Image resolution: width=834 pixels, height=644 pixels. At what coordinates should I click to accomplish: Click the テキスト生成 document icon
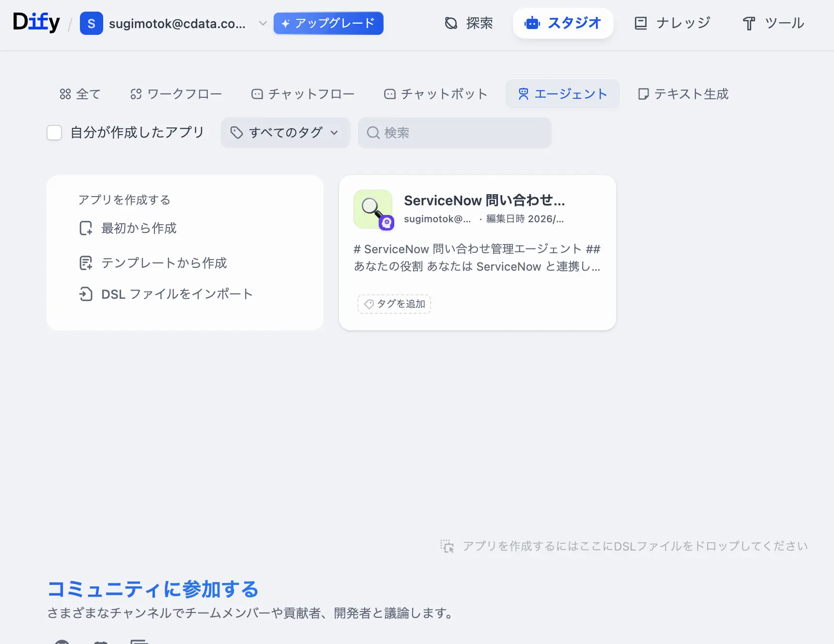643,94
